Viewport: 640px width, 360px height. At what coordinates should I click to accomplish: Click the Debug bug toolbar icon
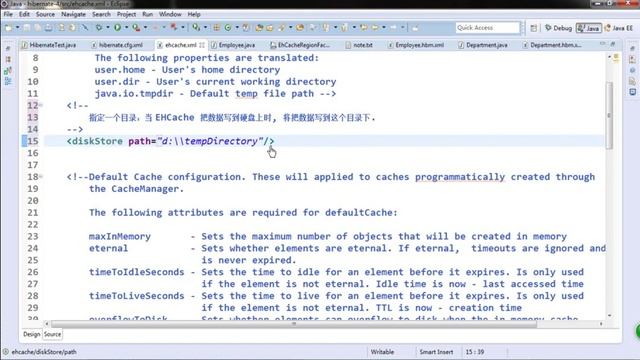tap(99, 28)
